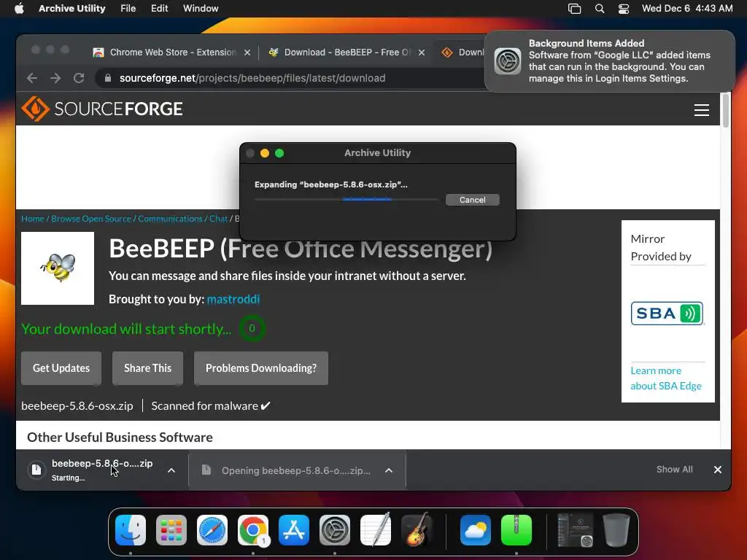The image size is (747, 560).
Task: Click the SourceForge logo
Action: coord(102,109)
